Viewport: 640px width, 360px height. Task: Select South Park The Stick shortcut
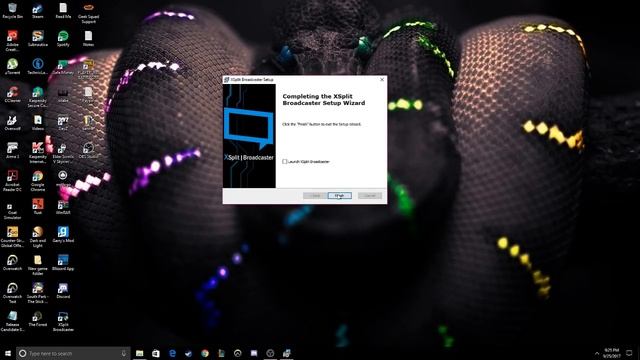point(38,293)
